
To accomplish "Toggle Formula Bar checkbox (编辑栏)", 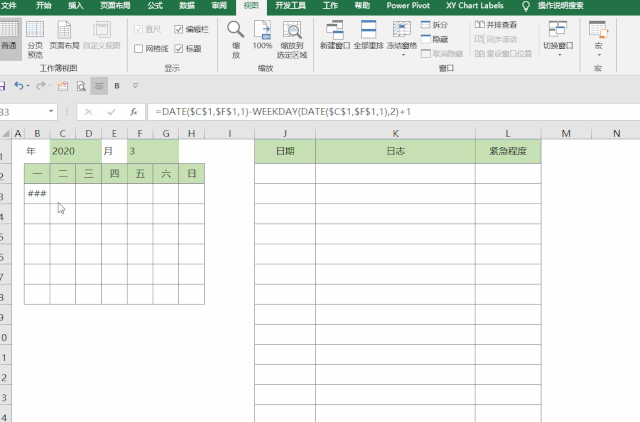I will [191, 29].
